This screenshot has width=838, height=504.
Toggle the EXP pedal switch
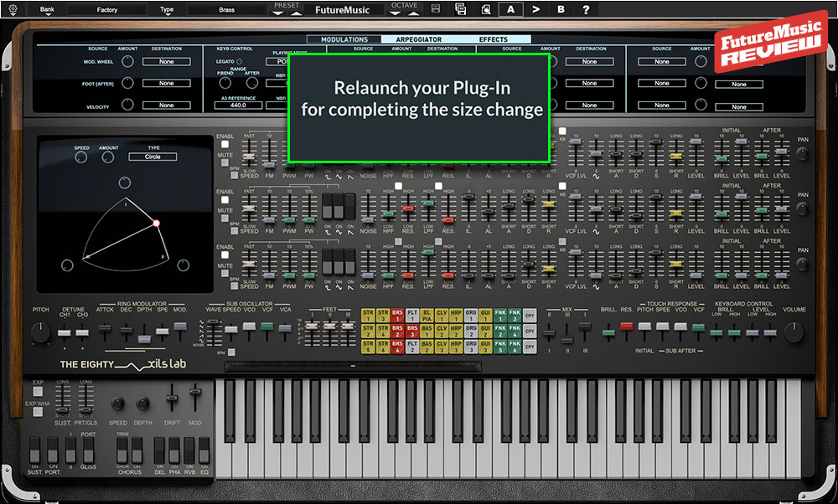[38, 392]
